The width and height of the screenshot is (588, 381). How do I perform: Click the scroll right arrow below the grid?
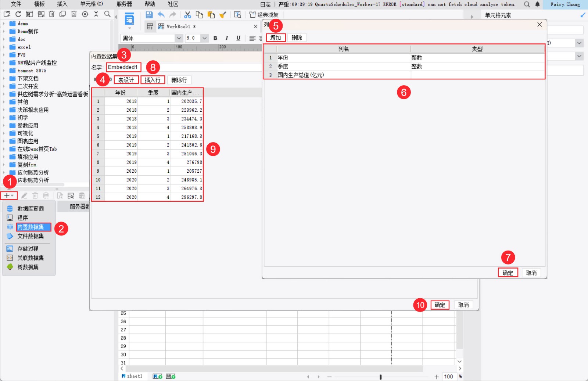tap(459, 369)
